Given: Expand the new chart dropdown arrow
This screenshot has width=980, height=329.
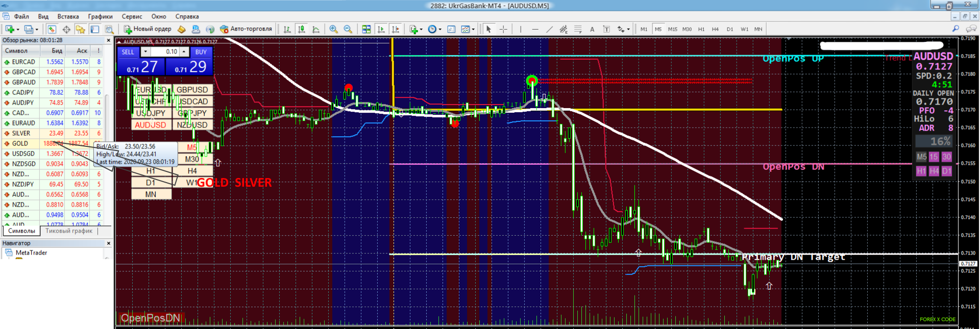Looking at the screenshot, I should tap(18, 29).
